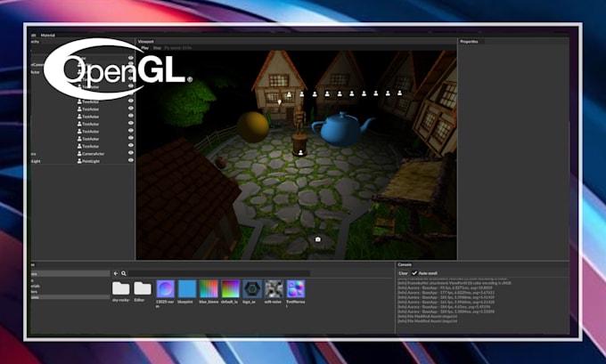Select the default_lu gradient thumbnail
This screenshot has height=364, width=606.
click(x=230, y=289)
